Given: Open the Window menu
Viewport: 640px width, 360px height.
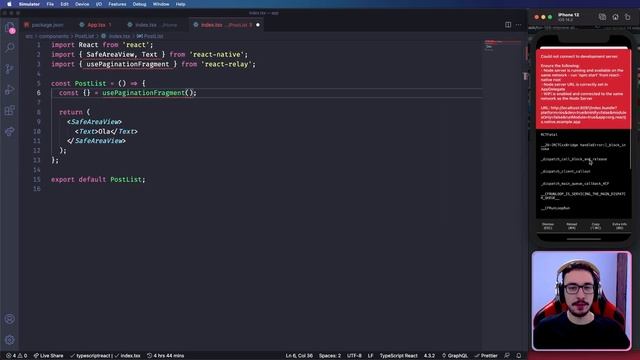Looking at the screenshot, I should [161, 4].
